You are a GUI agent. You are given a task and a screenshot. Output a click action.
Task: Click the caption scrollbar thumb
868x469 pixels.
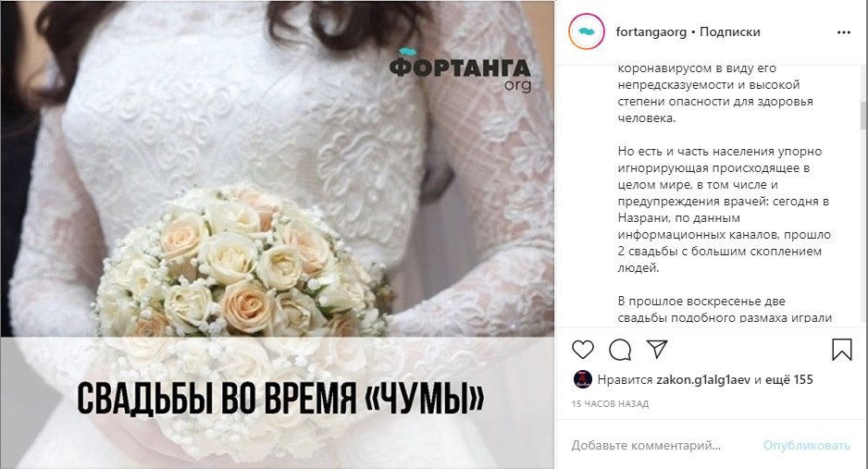coord(864,115)
